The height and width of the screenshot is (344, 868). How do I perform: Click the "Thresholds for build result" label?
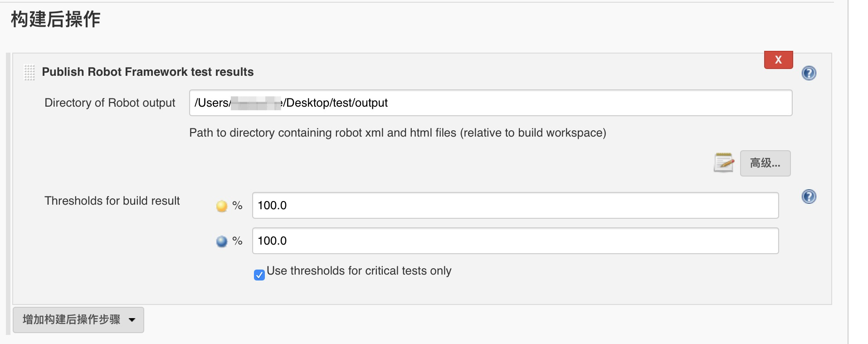coord(112,201)
